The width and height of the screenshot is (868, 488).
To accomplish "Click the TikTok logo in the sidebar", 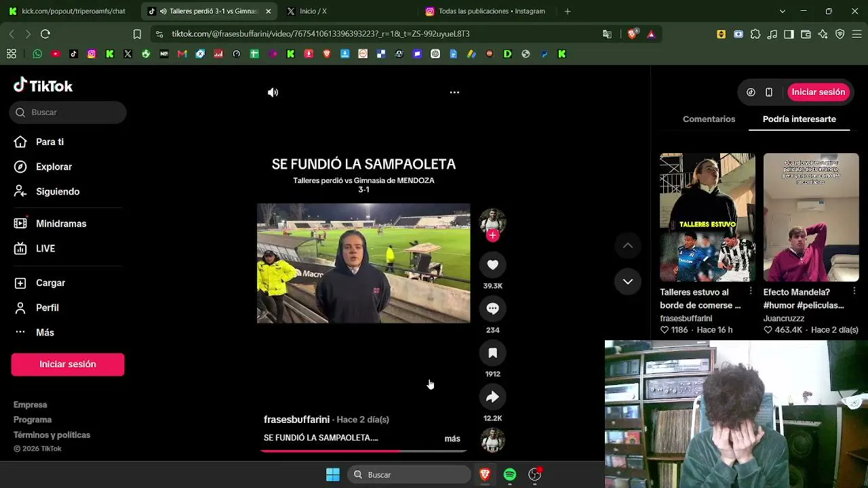I will pos(43,85).
